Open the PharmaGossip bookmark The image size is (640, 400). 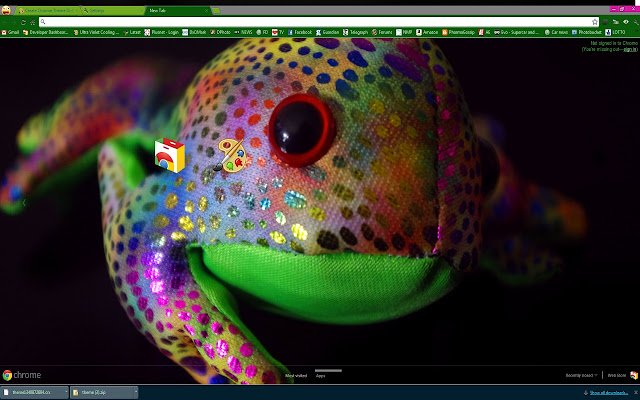458,32
